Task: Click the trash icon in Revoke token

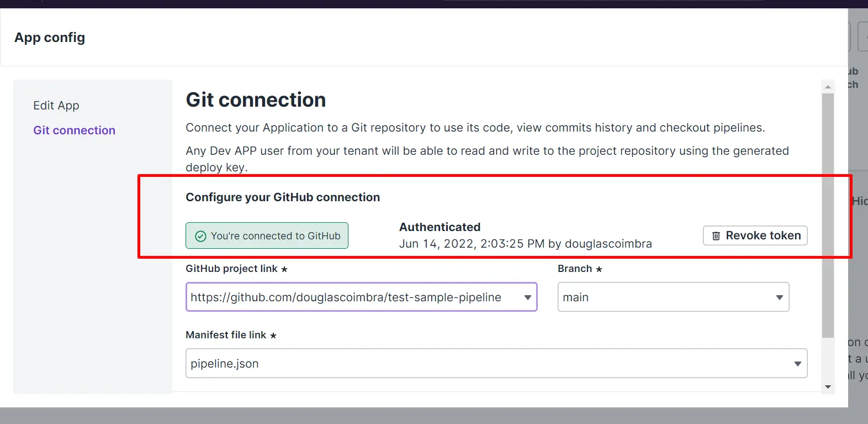Action: (716, 236)
